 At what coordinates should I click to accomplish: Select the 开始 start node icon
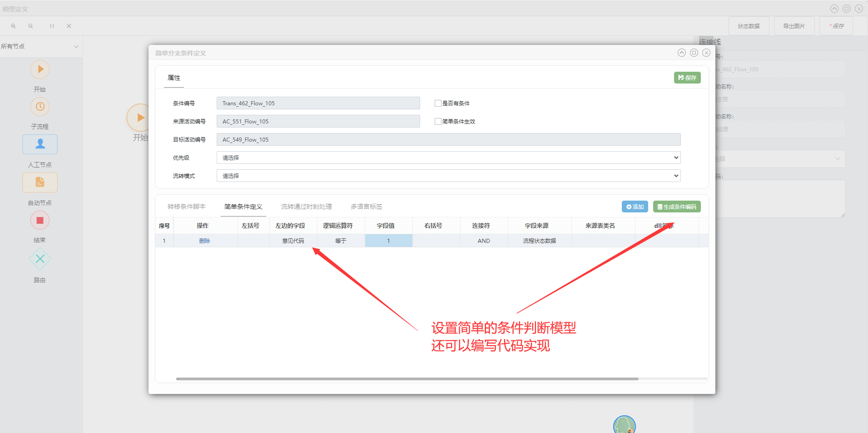point(40,69)
